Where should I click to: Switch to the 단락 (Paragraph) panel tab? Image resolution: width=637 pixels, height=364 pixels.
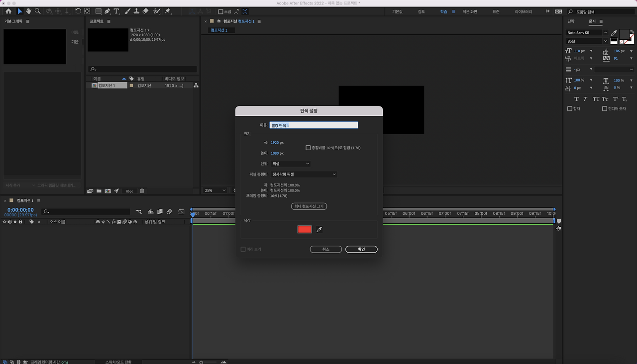click(571, 21)
